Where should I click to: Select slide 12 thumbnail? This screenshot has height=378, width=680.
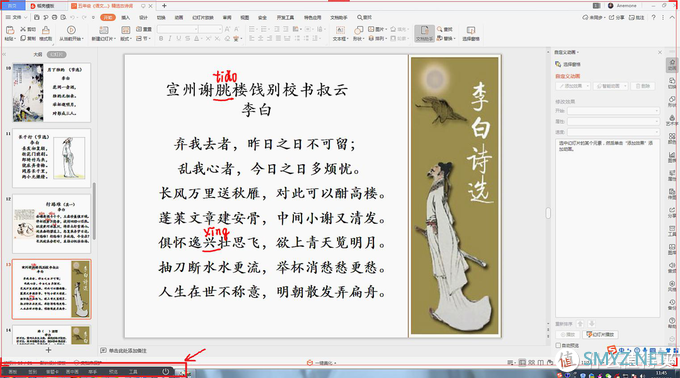coord(52,223)
